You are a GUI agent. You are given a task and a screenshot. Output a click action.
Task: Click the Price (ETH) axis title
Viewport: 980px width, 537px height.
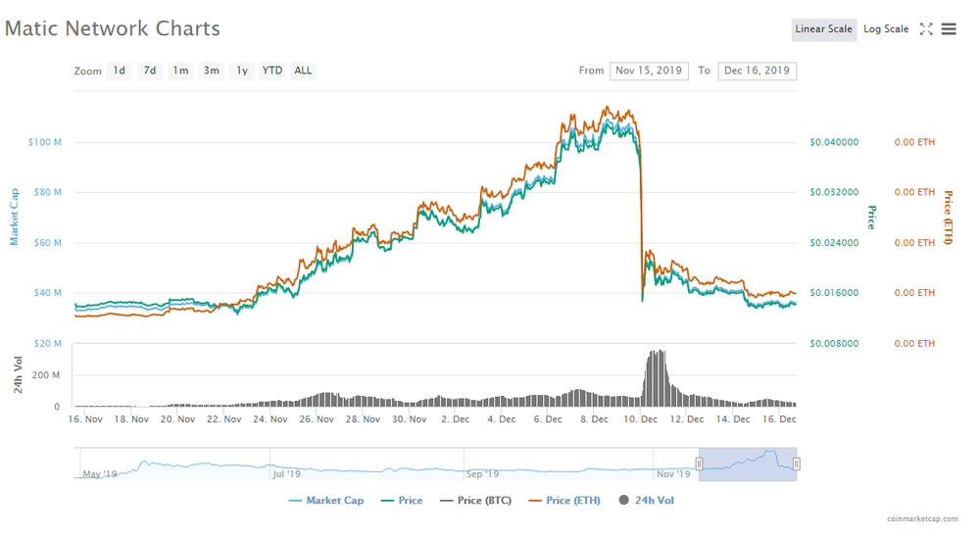tap(948, 218)
